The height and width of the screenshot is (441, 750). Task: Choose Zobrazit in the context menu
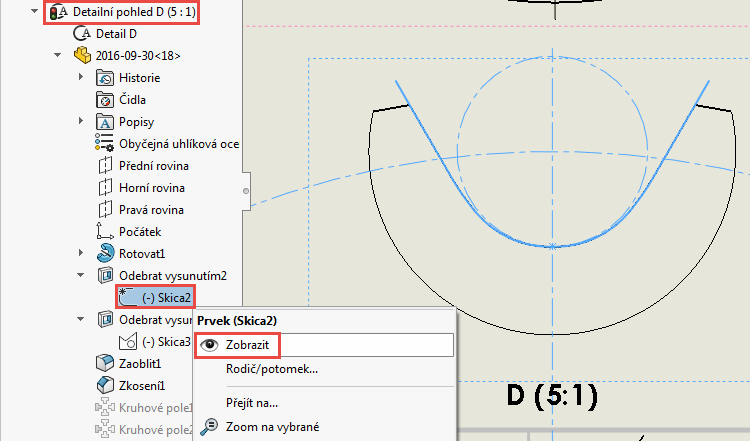[325, 345]
